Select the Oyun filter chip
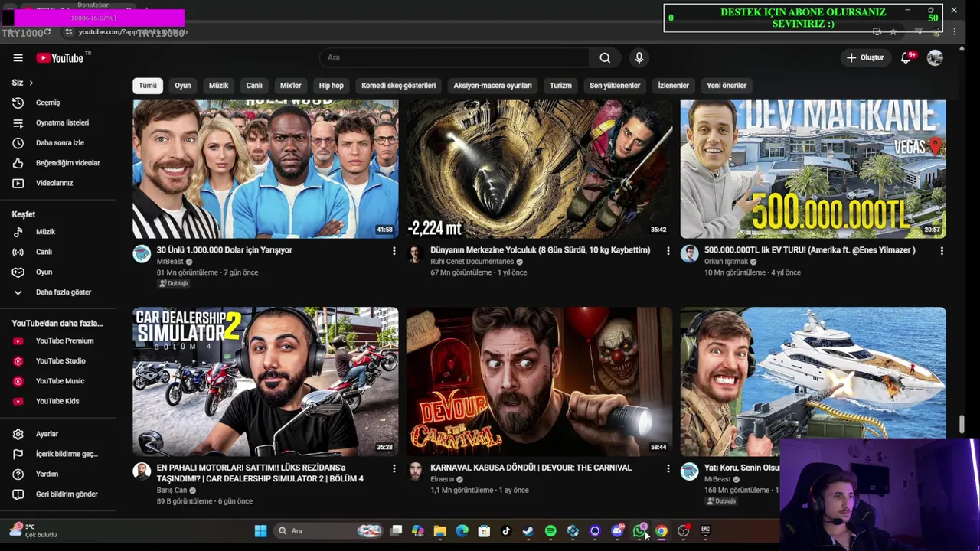Screen dimensions: 980x551 tap(183, 86)
